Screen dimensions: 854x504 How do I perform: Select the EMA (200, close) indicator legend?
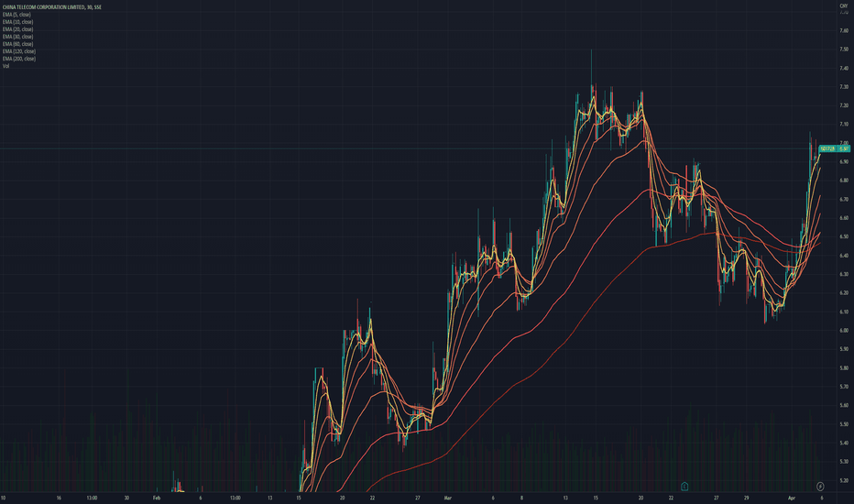point(19,59)
